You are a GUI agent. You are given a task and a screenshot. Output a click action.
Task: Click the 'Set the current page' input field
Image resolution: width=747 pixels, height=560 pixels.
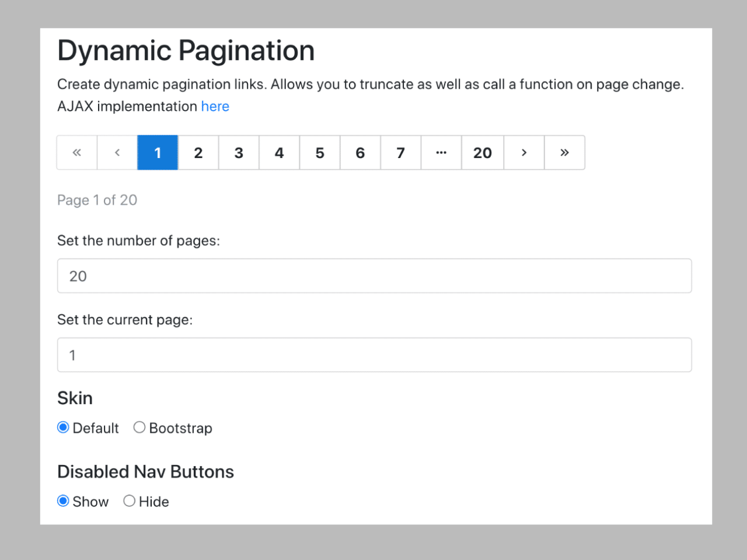[x=373, y=355]
